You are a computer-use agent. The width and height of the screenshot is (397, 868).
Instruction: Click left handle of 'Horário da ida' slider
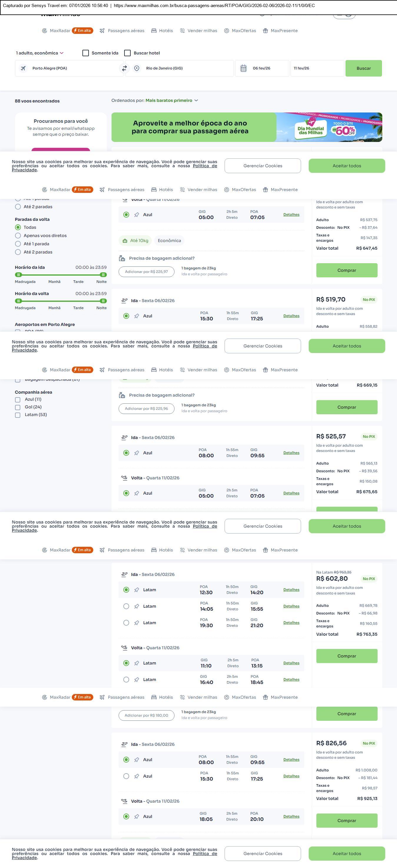point(19,275)
